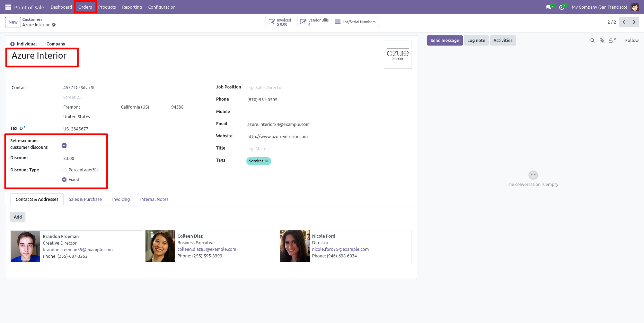Open the user avatar menu

pyautogui.click(x=635, y=7)
